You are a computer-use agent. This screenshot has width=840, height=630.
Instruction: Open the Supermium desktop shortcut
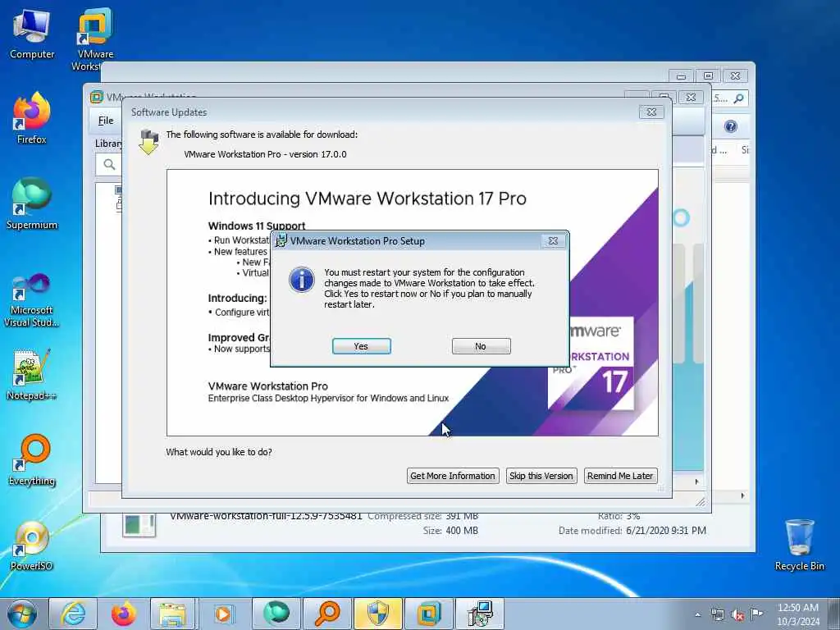pyautogui.click(x=32, y=204)
